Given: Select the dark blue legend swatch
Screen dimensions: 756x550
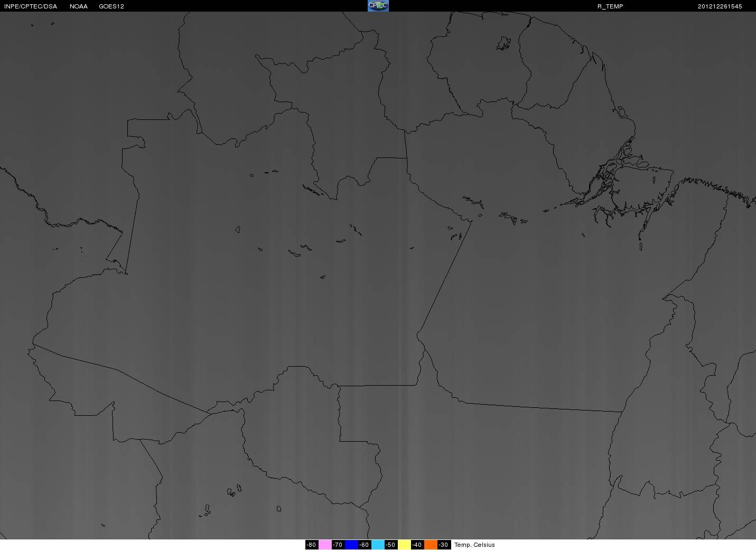Looking at the screenshot, I should [351, 545].
